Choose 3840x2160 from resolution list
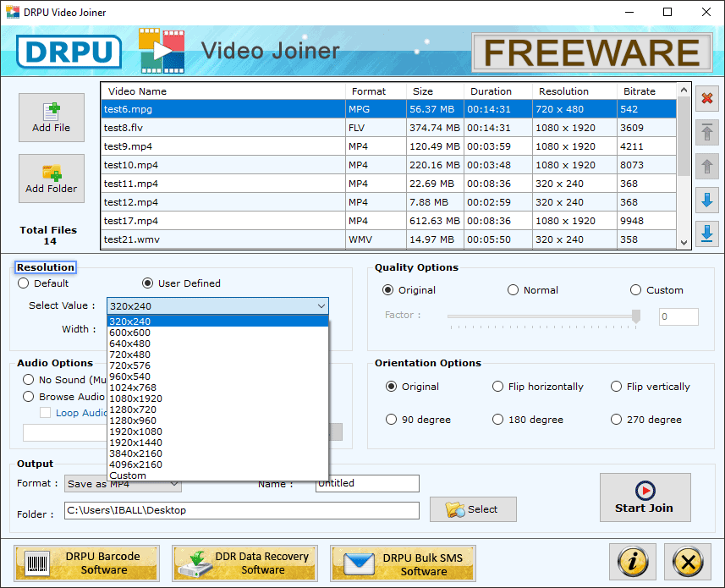 (x=217, y=453)
